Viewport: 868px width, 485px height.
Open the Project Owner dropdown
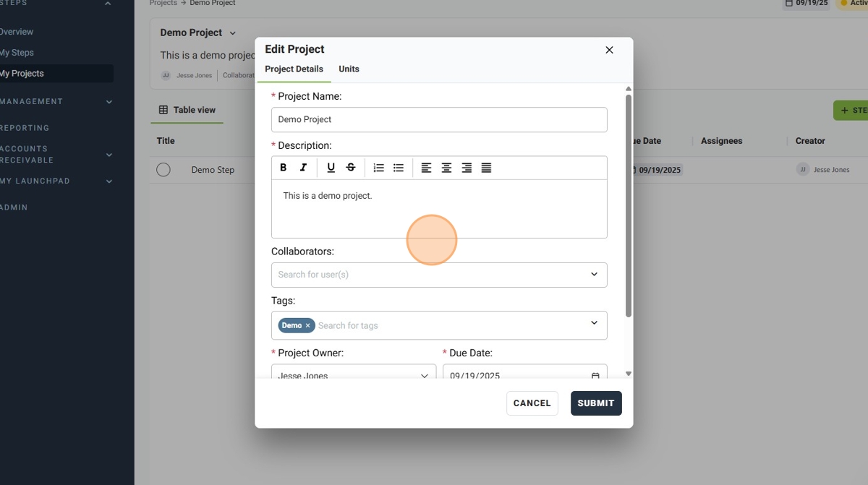coord(354,373)
